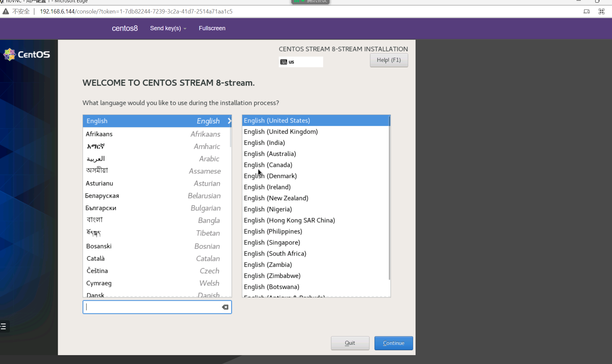Select Tibetan in the language list
The width and height of the screenshot is (612, 364).
click(157, 233)
